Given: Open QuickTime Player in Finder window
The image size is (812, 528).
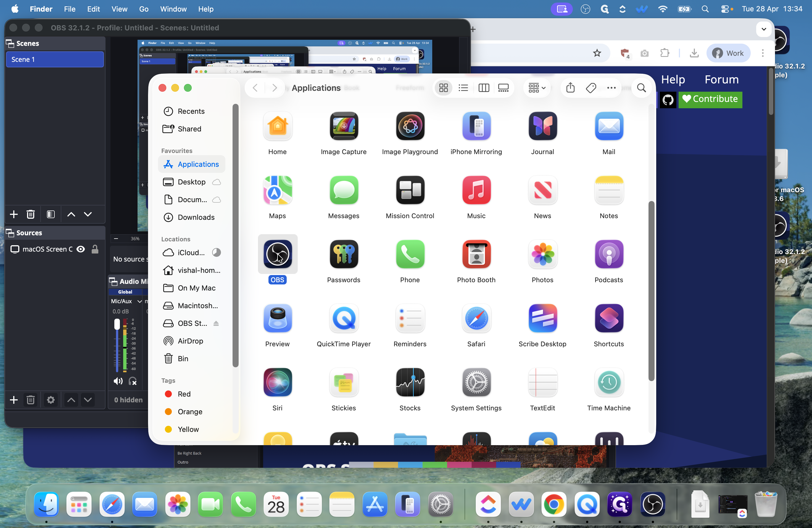Looking at the screenshot, I should point(344,318).
